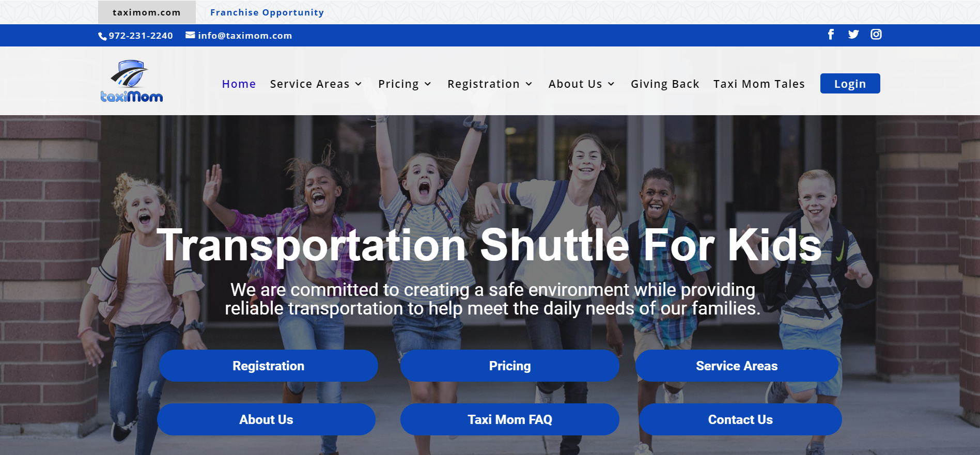Select the Home menu item
Image resolution: width=980 pixels, height=455 pixels.
coord(239,84)
